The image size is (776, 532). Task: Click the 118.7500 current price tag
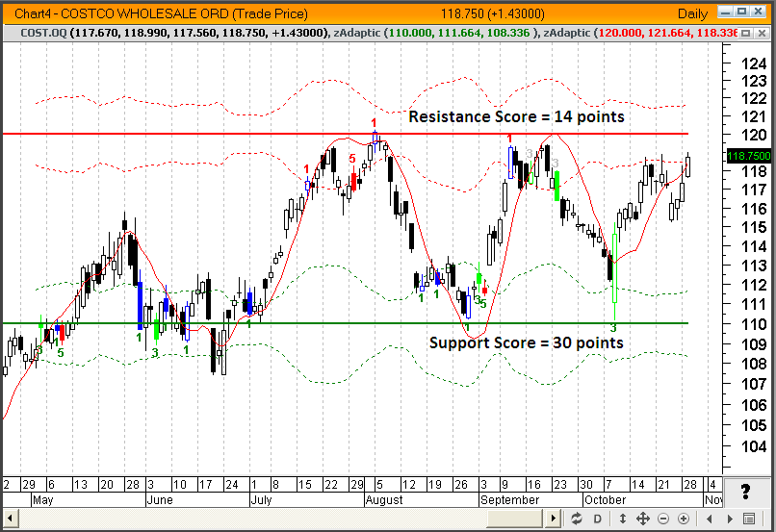coord(749,156)
